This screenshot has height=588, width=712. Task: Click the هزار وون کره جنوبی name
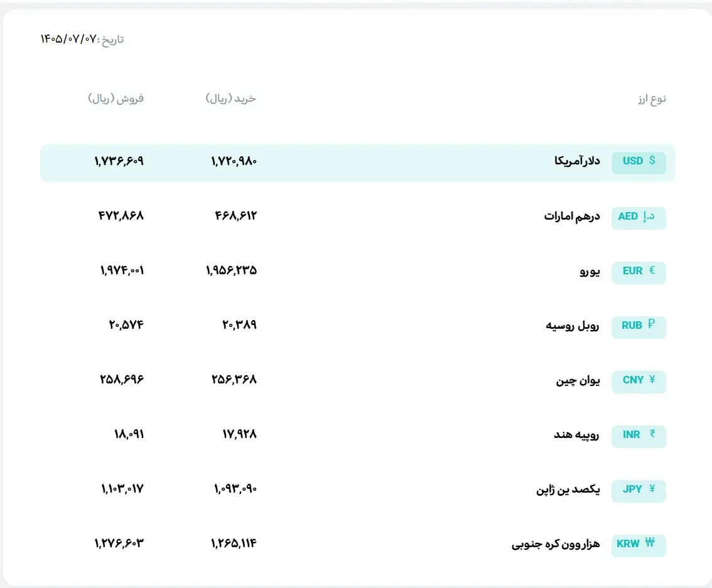pyautogui.click(x=555, y=543)
